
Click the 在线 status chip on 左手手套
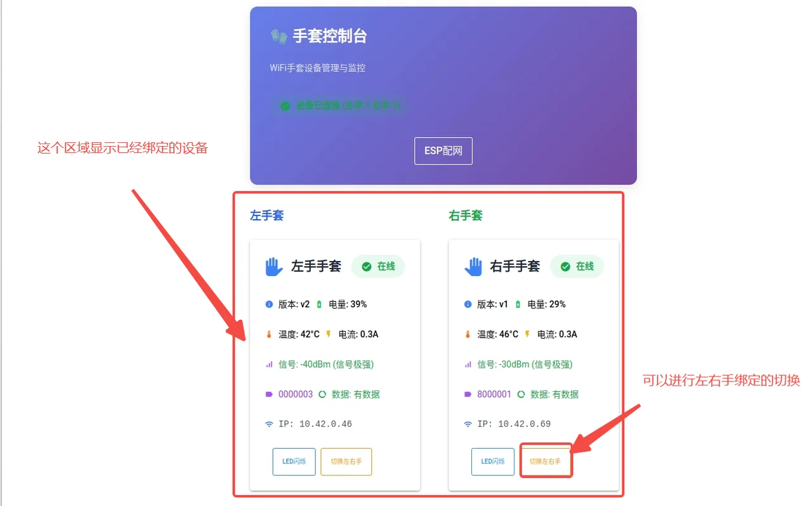point(378,267)
